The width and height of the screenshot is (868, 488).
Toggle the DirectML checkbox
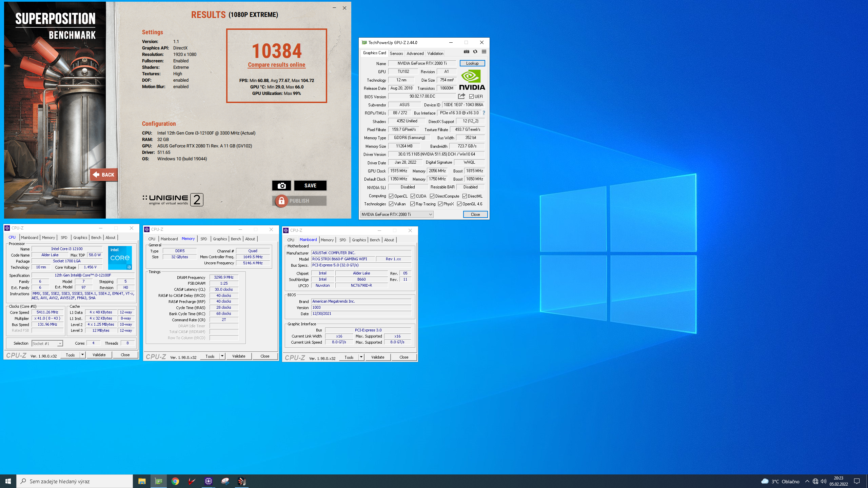tap(465, 196)
